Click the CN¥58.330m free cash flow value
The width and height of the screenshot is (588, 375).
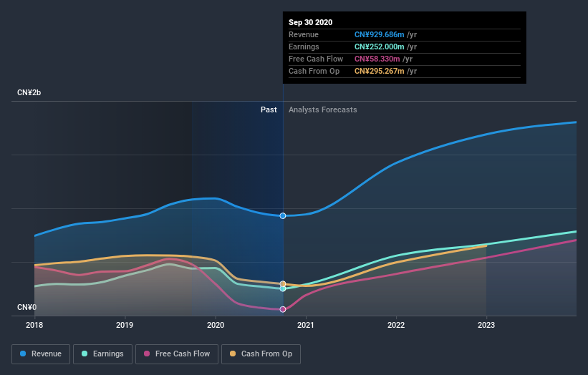click(377, 59)
